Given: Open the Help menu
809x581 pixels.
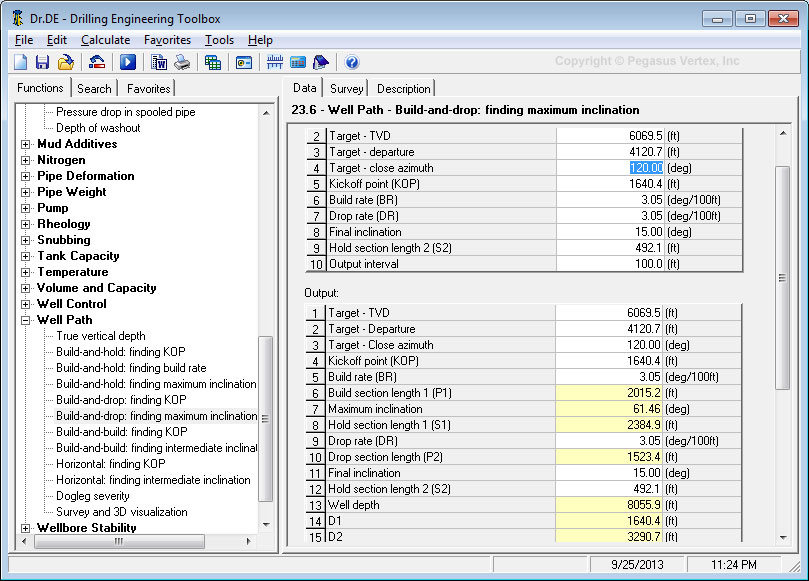Looking at the screenshot, I should tap(260, 40).
